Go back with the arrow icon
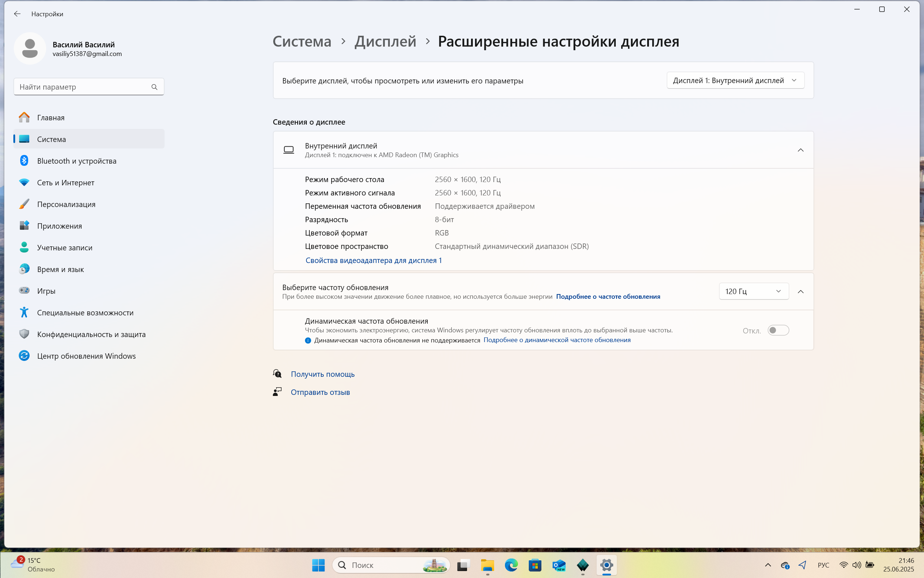Screen dimensions: 924x578 [17, 14]
